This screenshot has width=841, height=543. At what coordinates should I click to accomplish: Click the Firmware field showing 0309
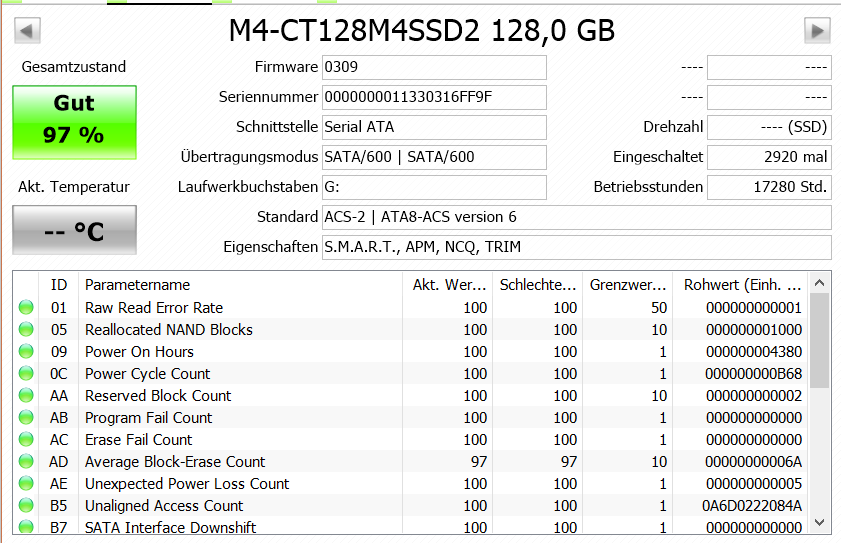coord(434,67)
